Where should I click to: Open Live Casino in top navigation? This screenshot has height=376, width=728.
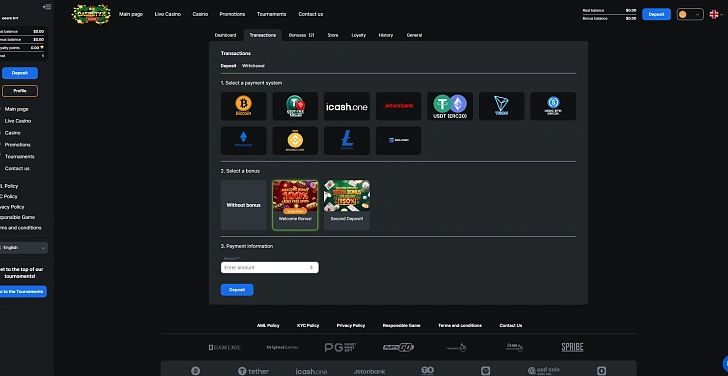click(x=168, y=14)
